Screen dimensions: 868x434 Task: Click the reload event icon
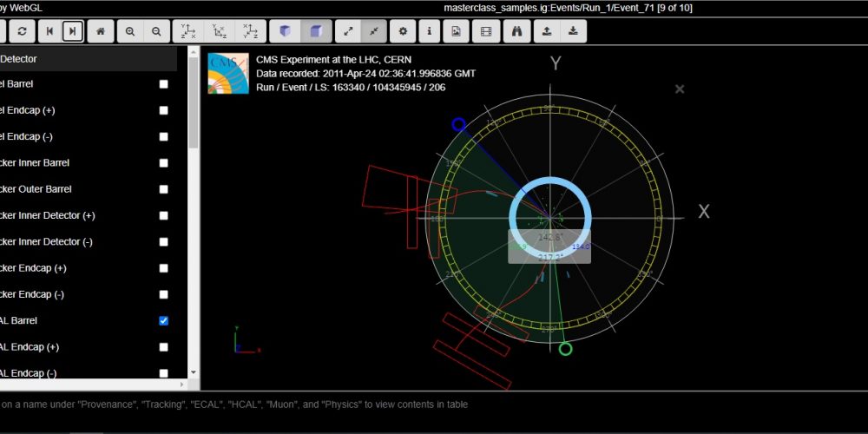22,32
